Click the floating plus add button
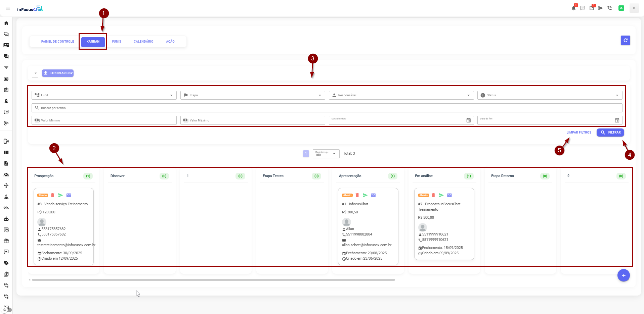 623,275
